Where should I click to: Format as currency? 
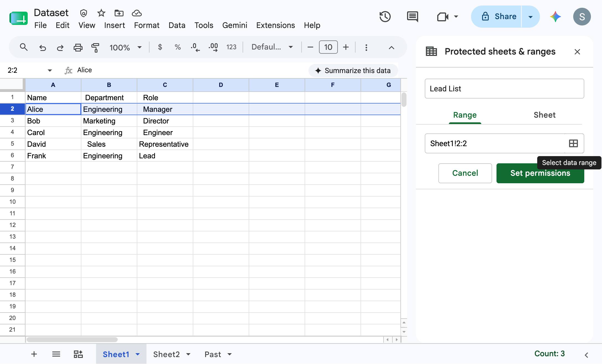[x=160, y=47]
